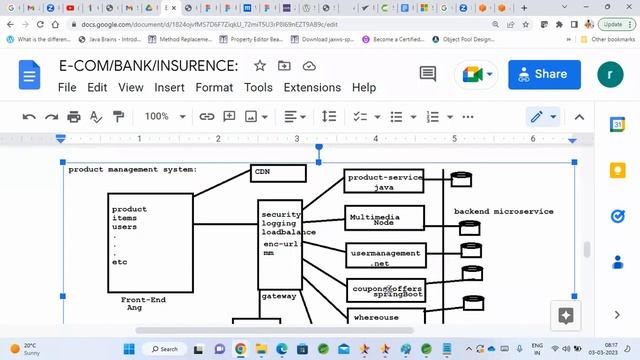Open 'Method Replaceme...' bookmark
Viewport: 640px width, 360px height.
(180, 39)
